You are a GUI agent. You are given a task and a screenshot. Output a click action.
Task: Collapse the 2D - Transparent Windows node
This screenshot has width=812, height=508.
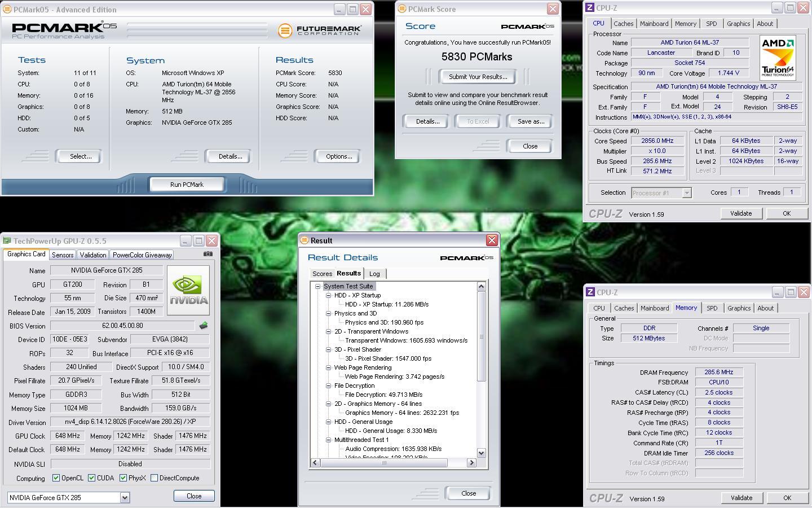pyautogui.click(x=328, y=331)
